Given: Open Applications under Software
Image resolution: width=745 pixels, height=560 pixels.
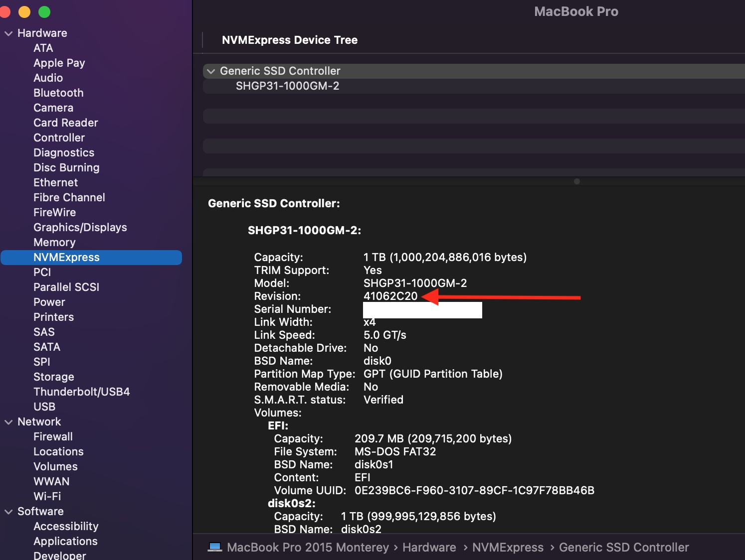Looking at the screenshot, I should point(65,542).
